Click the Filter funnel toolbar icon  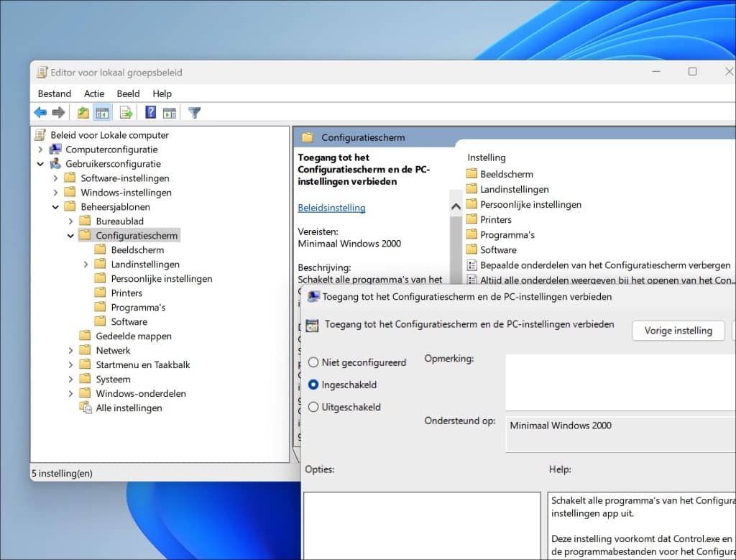tap(194, 113)
